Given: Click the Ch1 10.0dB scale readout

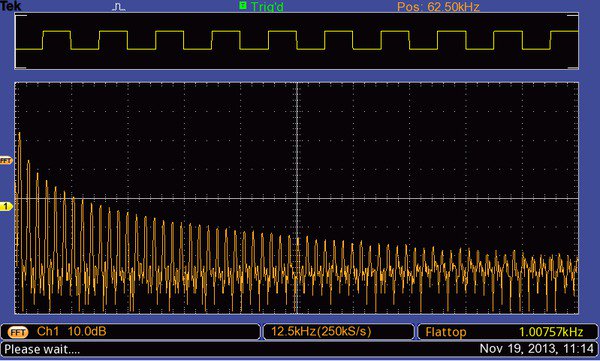Looking at the screenshot, I should (72, 332).
